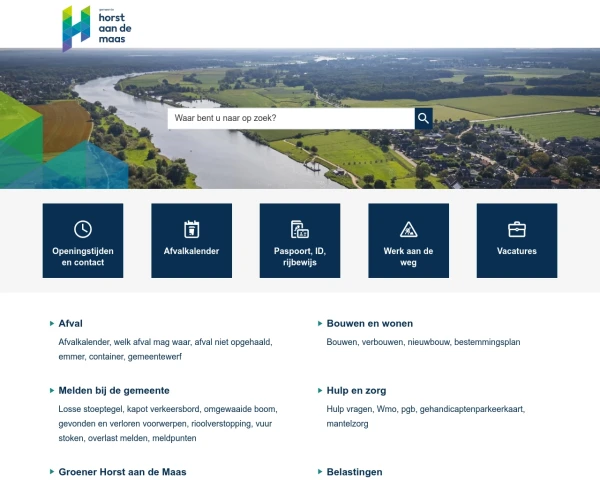The height and width of the screenshot is (480, 600).
Task: Open 'Werk aan de weg' tile label
Action: (x=408, y=256)
